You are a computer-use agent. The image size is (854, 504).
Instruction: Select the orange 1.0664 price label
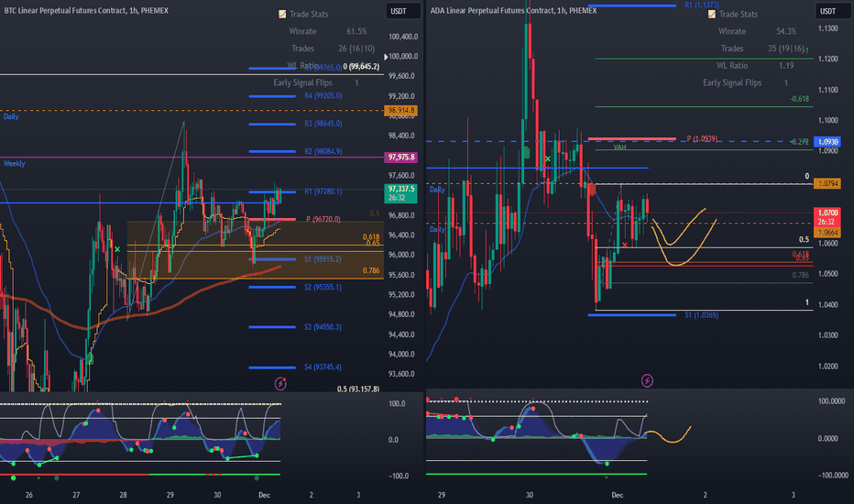(x=827, y=233)
